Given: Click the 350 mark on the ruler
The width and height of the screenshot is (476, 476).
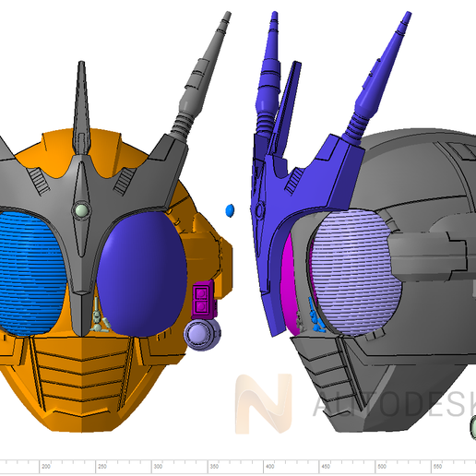Looking at the screenshot, I should (x=214, y=467).
